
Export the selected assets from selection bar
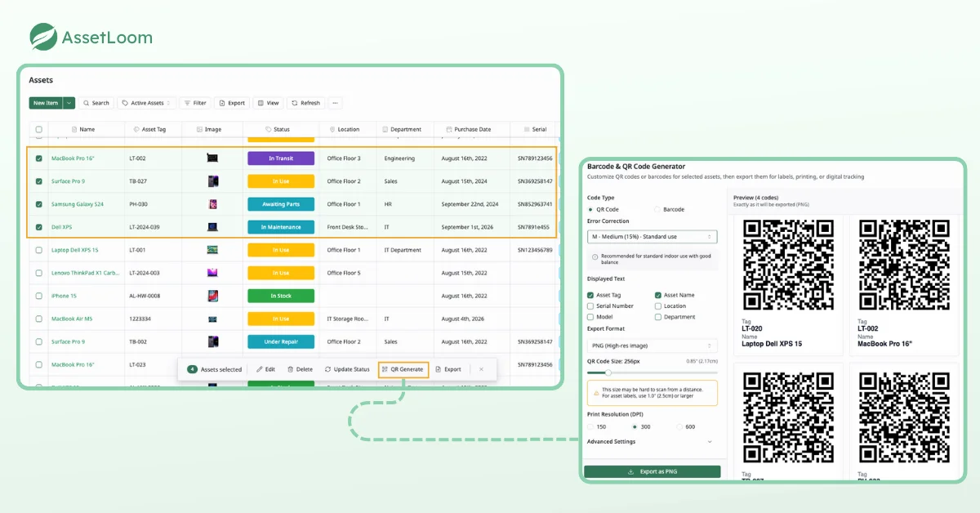448,369
